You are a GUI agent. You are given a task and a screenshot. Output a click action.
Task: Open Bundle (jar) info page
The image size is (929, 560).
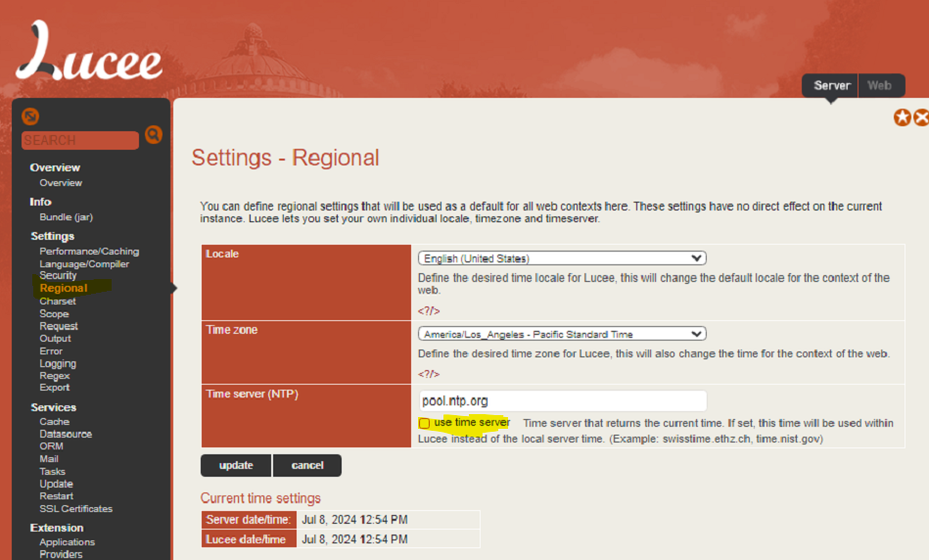coord(67,217)
